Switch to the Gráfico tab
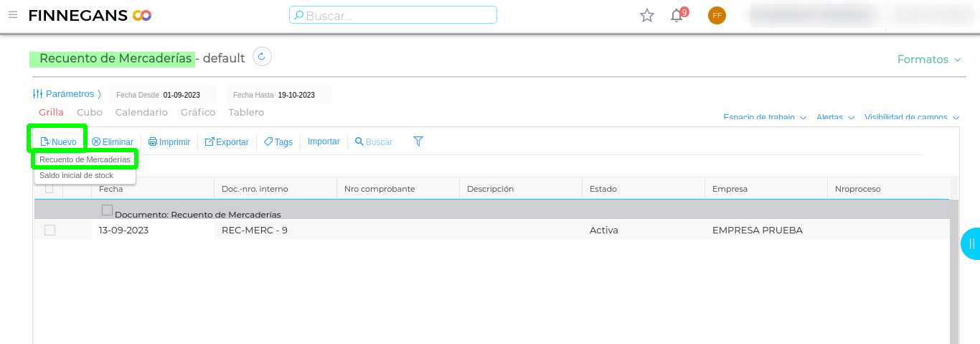This screenshot has height=344, width=980. pyautogui.click(x=198, y=112)
